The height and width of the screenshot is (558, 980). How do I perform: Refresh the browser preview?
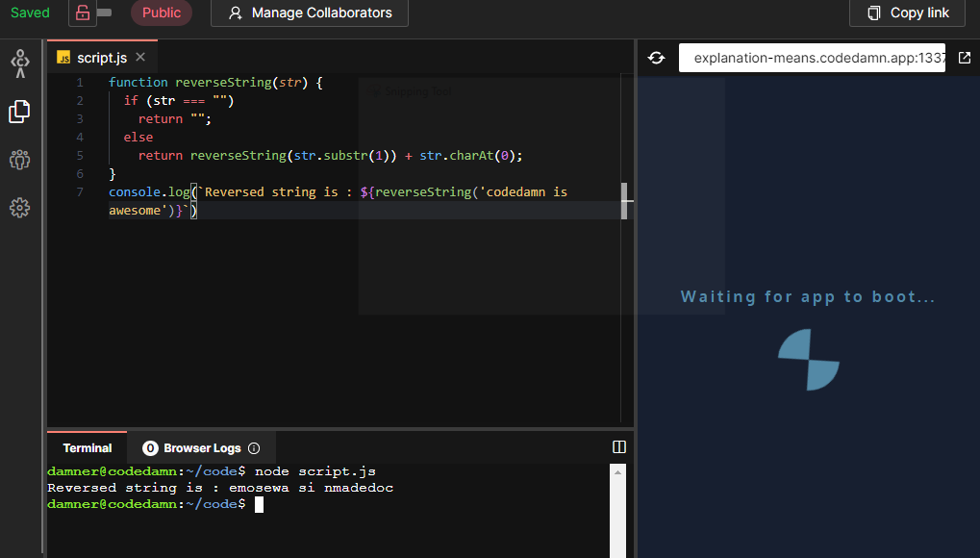656,58
